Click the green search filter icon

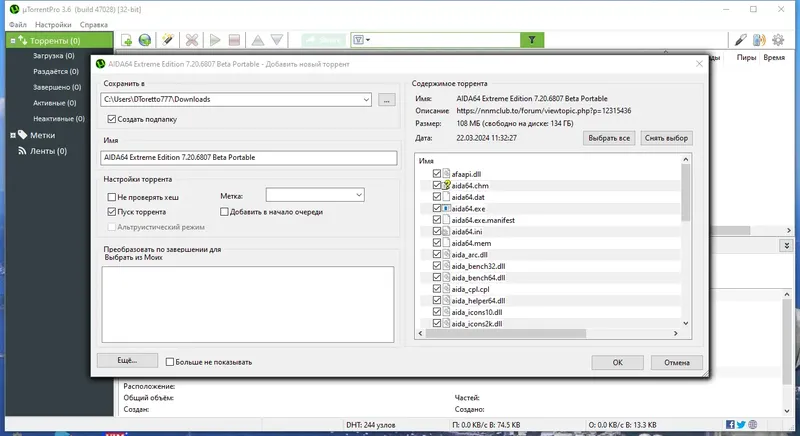click(532, 40)
